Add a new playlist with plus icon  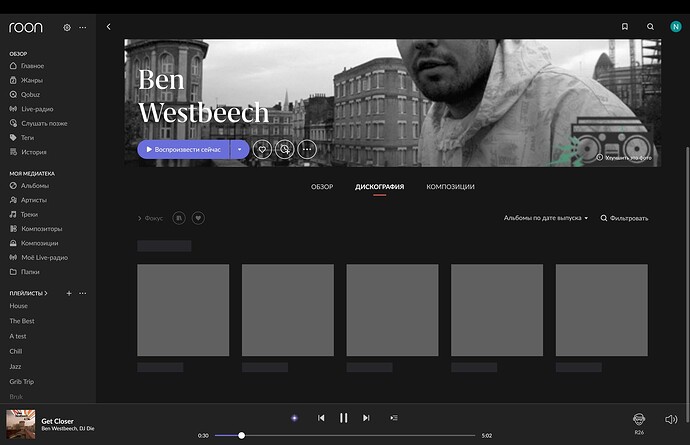pos(69,293)
